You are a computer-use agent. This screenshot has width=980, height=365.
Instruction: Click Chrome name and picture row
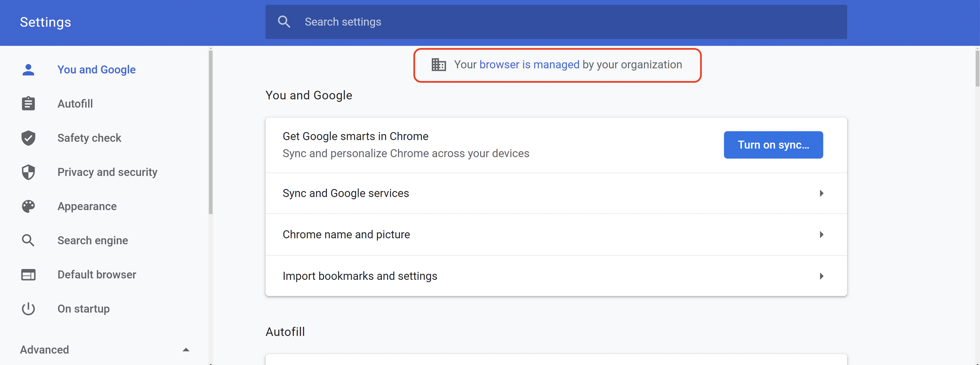pyautogui.click(x=556, y=235)
